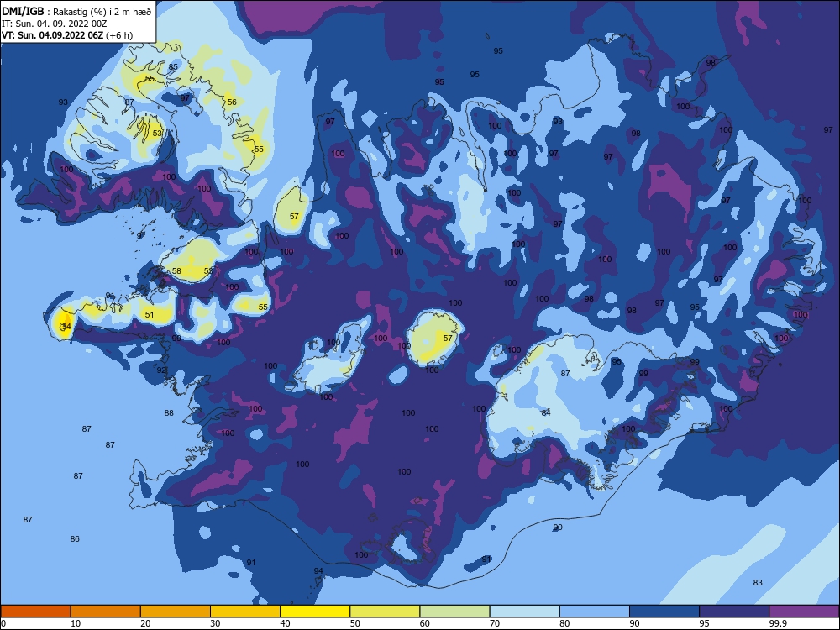Choose the pale blue 70–80 legend swatch
This screenshot has height=630, width=840.
pos(524,612)
